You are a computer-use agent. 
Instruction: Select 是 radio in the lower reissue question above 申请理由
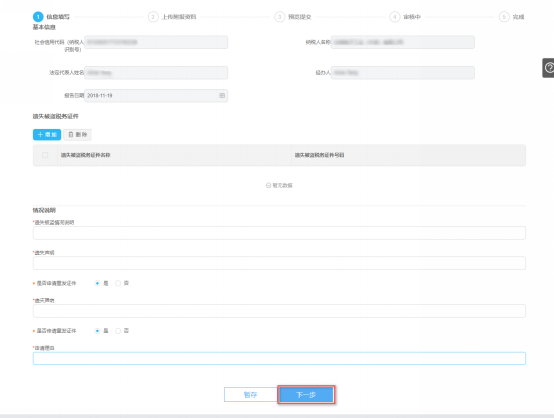(97, 331)
